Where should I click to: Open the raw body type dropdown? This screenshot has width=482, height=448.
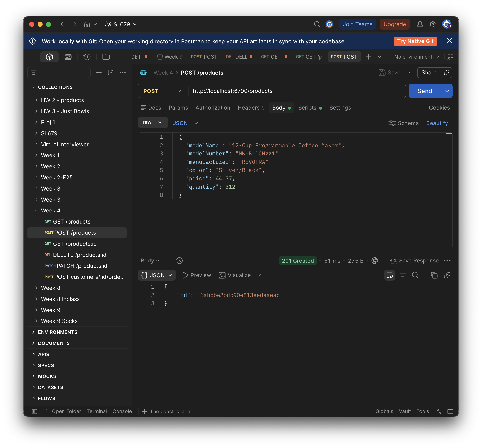(x=153, y=122)
